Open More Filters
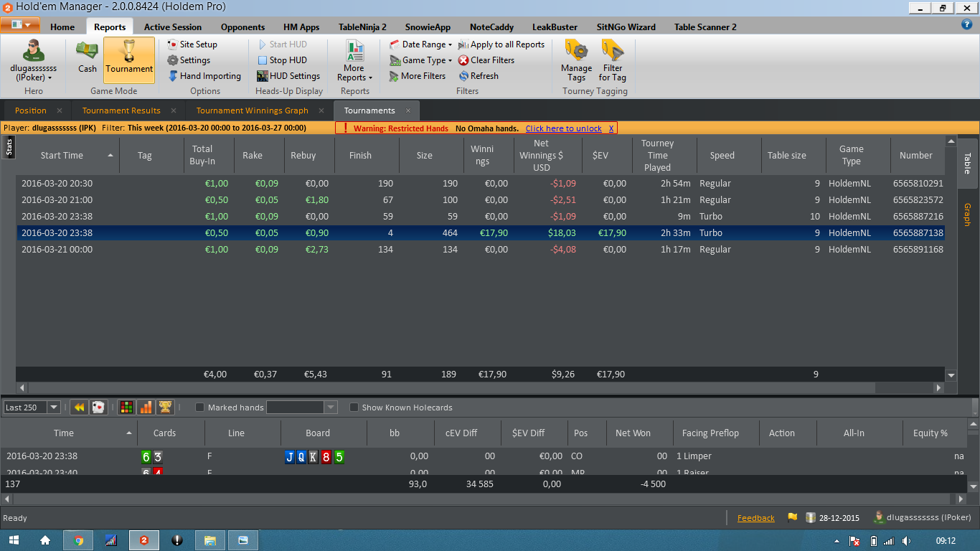980x551 pixels. (418, 76)
